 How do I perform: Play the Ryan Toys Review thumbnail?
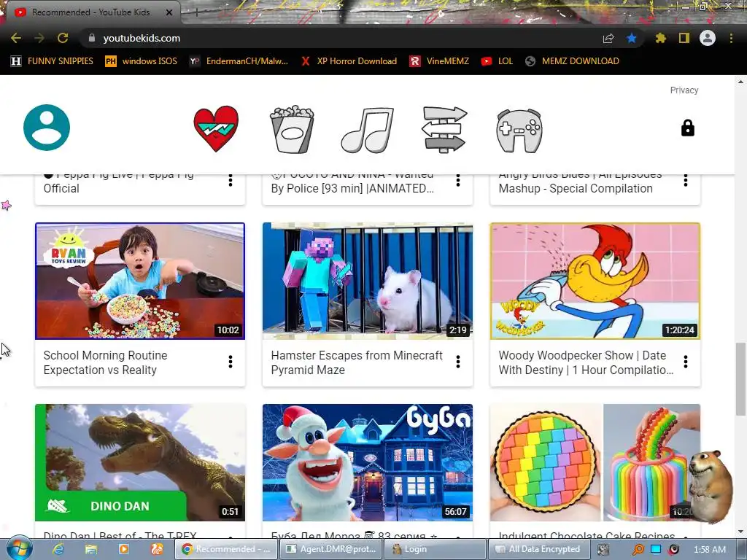pos(140,281)
